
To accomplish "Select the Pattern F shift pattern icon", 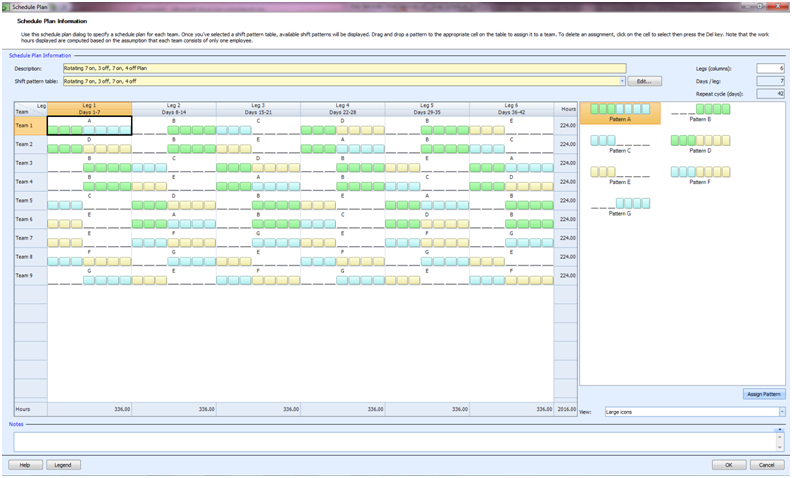I will coord(700,176).
